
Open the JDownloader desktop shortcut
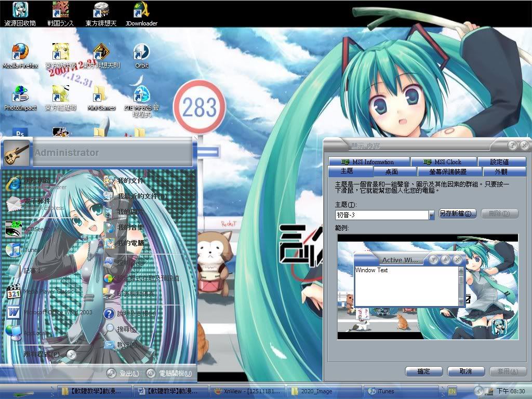pyautogui.click(x=141, y=14)
